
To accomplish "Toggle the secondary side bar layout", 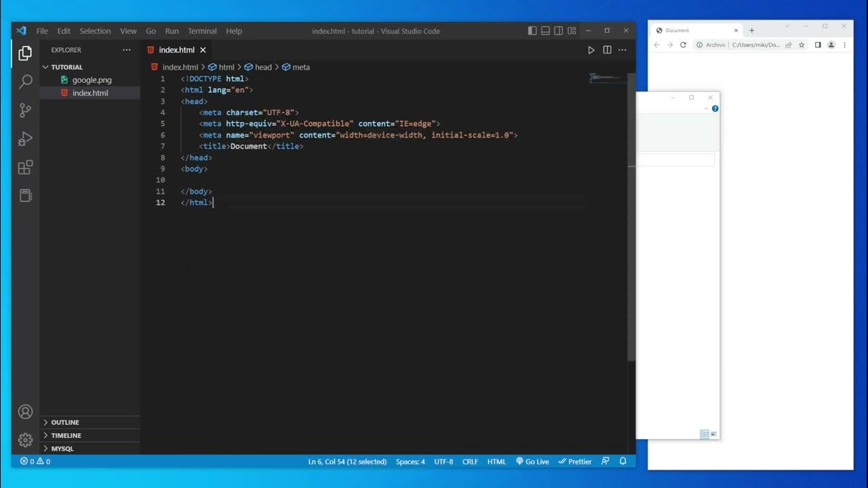I will tap(558, 30).
